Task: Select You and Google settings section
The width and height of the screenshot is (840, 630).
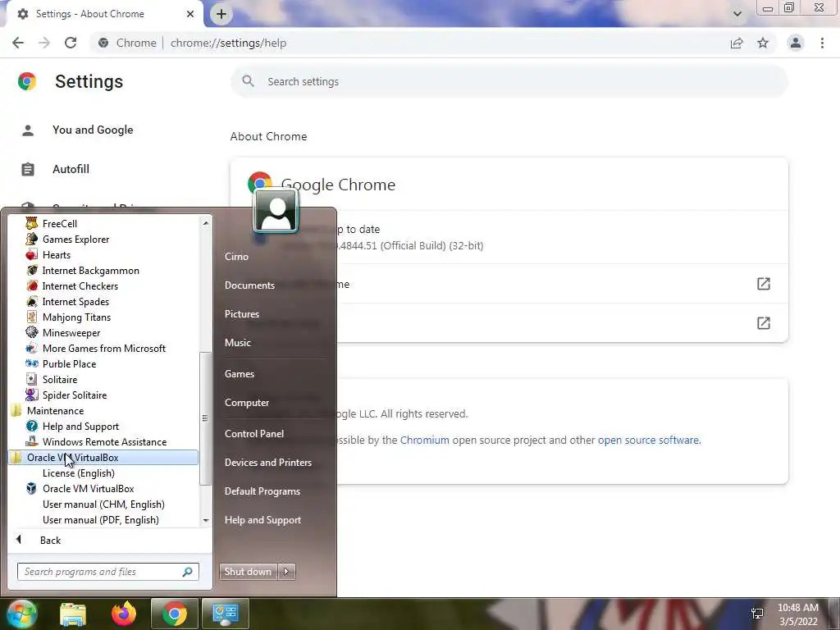Action: click(x=93, y=130)
